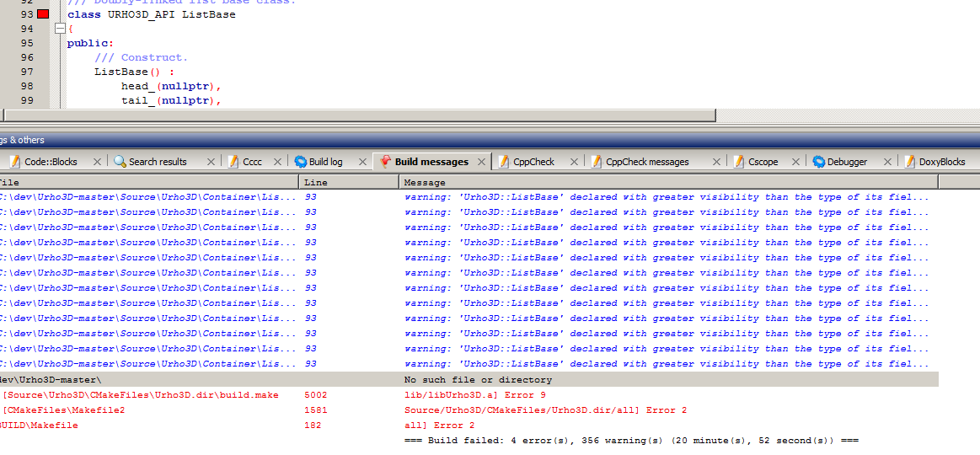The image size is (980, 455).
Task: Switch to the Cscope tab
Action: (763, 162)
